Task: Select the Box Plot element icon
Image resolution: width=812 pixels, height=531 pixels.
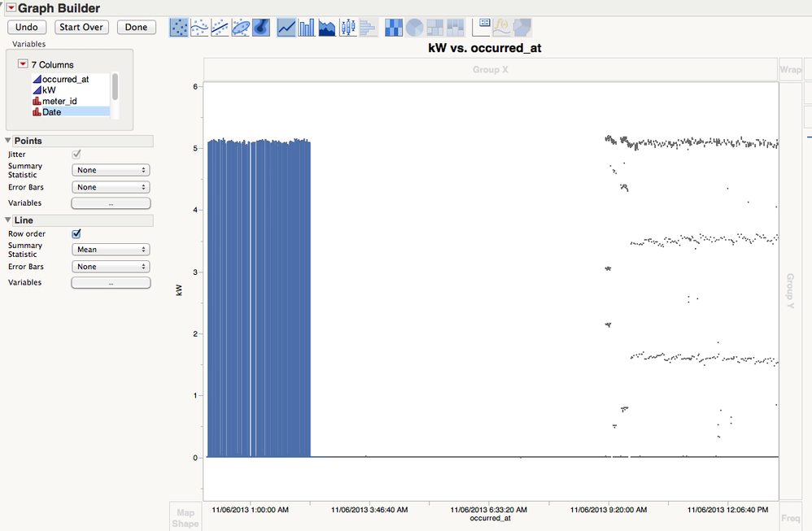Action: click(347, 28)
